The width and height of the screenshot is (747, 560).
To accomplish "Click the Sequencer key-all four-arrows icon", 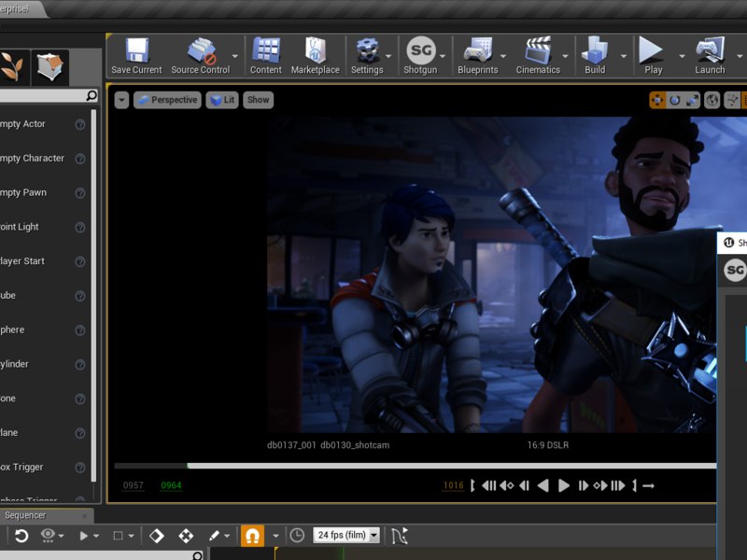I will coord(186,536).
